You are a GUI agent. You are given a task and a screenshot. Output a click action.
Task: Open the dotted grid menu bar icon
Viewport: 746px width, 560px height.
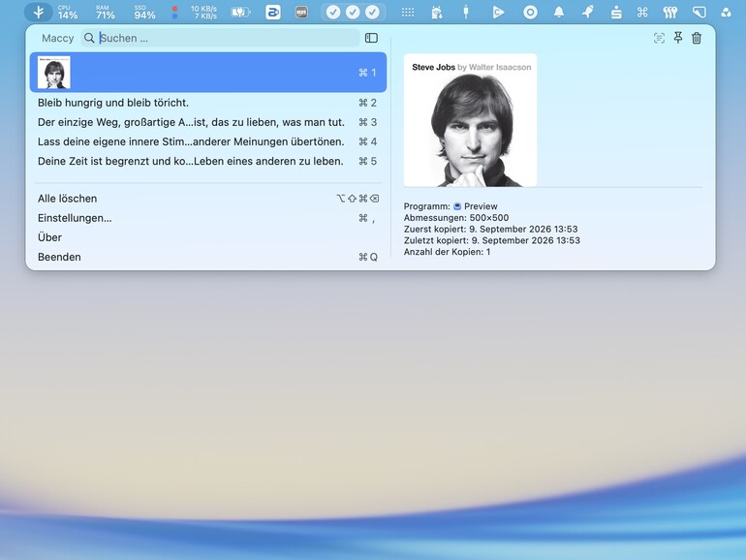click(x=408, y=13)
